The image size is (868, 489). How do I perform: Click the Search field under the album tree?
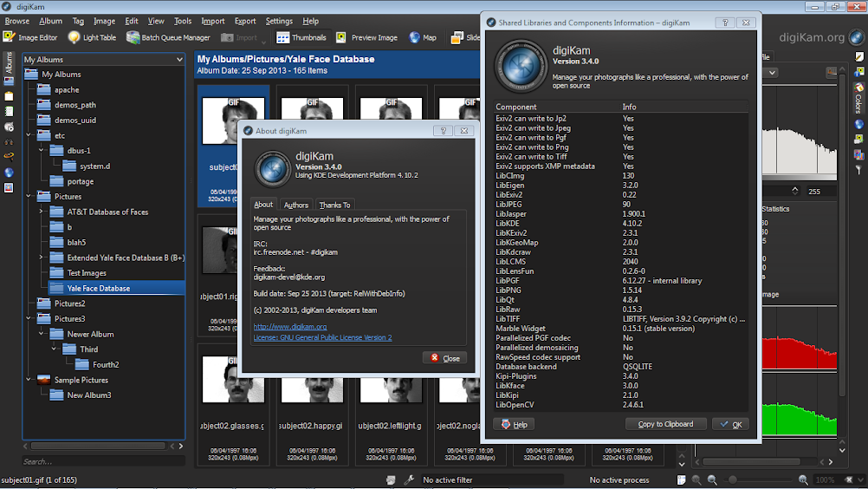(103, 461)
